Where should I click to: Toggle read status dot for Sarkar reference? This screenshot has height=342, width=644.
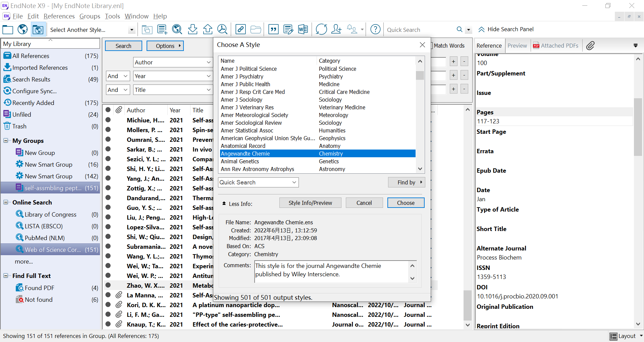[108, 149]
